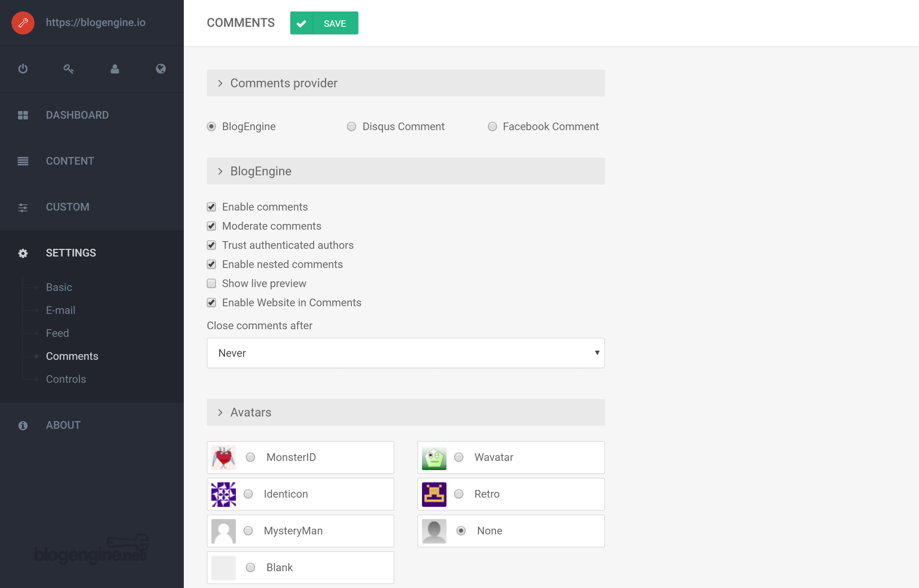Viewport: 919px width, 588px height.
Task: Click the MonsterID avatar image
Action: [224, 457]
